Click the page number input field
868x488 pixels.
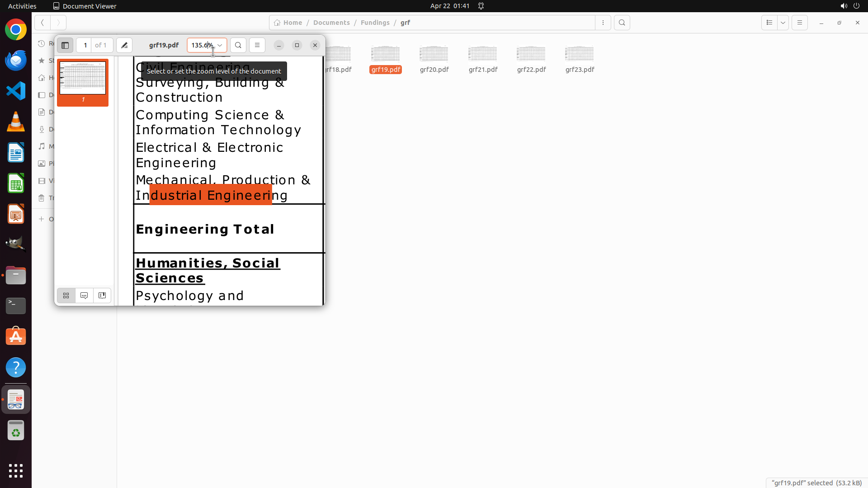click(x=85, y=45)
